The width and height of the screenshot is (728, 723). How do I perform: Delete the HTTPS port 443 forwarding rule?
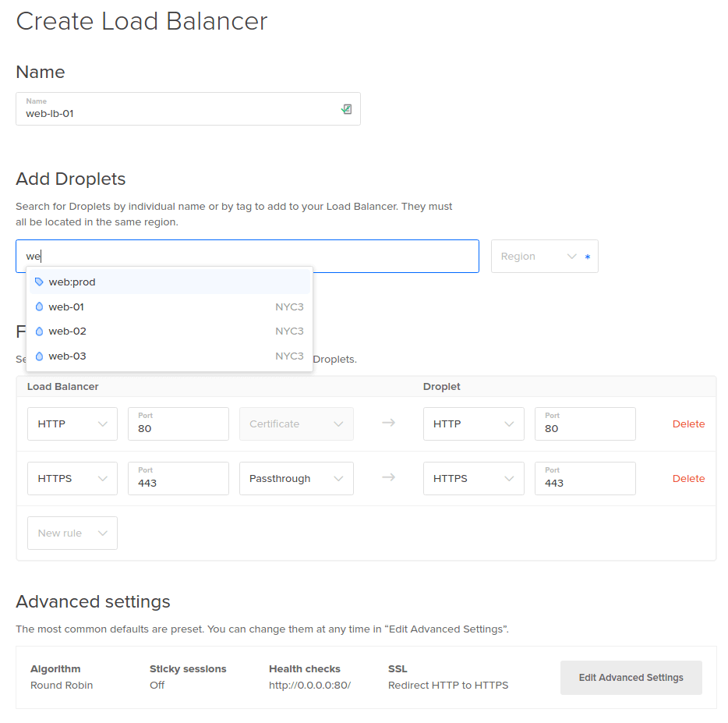click(x=688, y=478)
